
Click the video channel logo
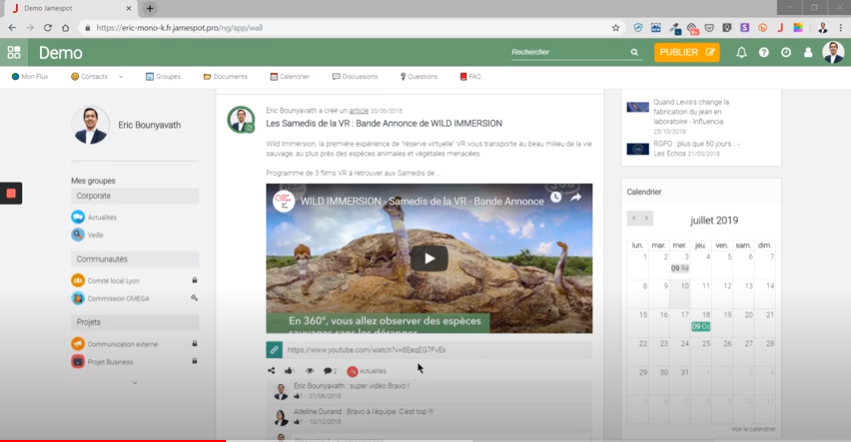[x=283, y=201]
